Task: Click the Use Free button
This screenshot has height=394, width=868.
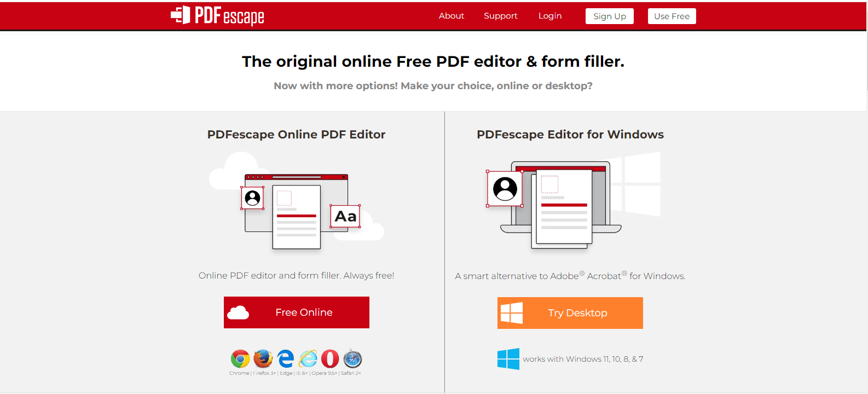Action: point(672,16)
